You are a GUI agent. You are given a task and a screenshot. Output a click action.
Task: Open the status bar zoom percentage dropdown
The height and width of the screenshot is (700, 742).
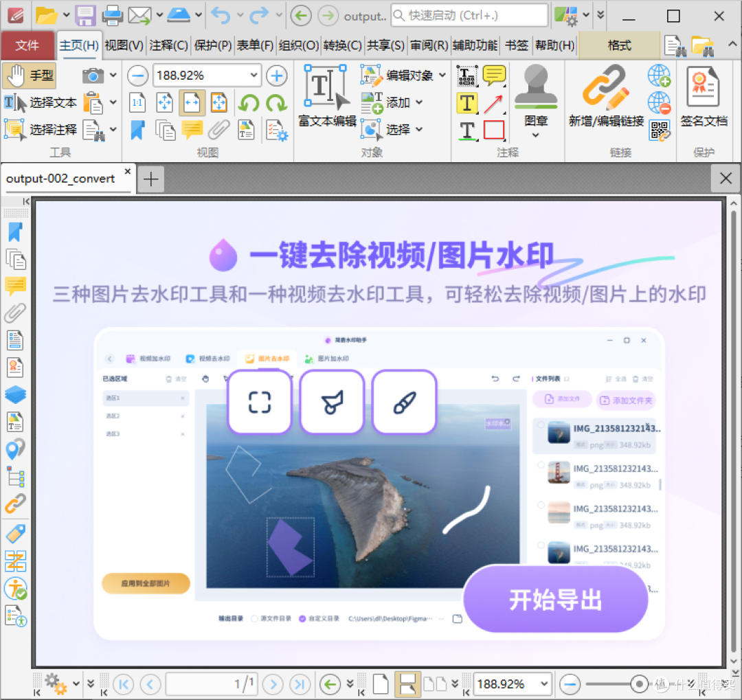[543, 684]
